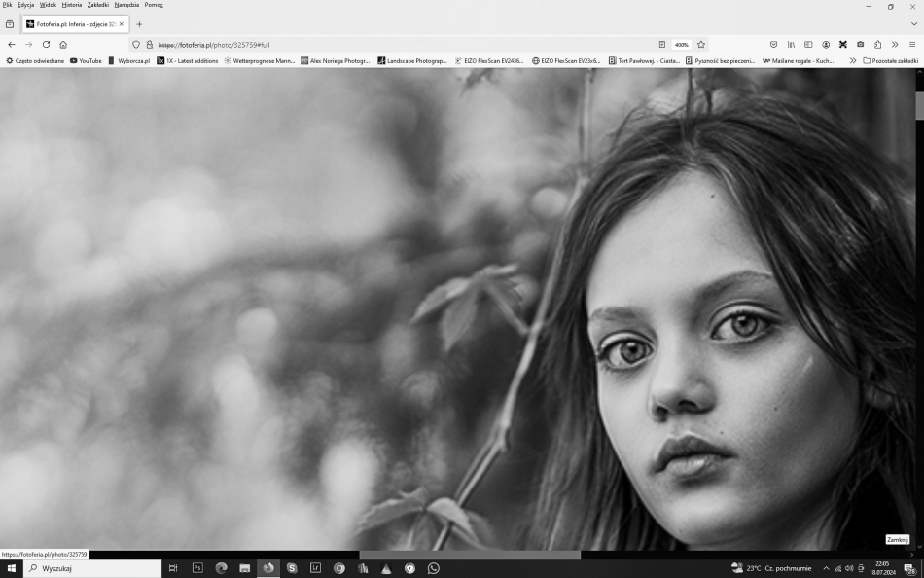
Task: Open the Firefox hamburger application menu
Action: point(912,44)
